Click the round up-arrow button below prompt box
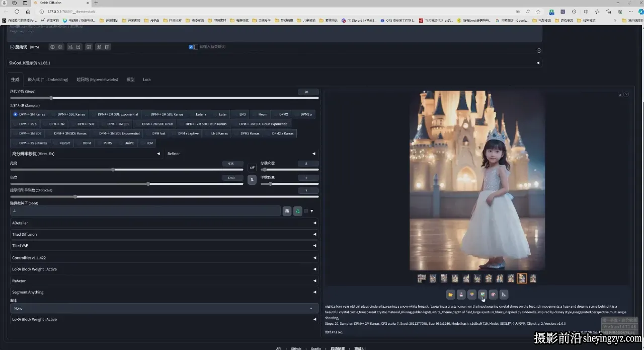Image resolution: width=644 pixels, height=350 pixels. (x=539, y=51)
